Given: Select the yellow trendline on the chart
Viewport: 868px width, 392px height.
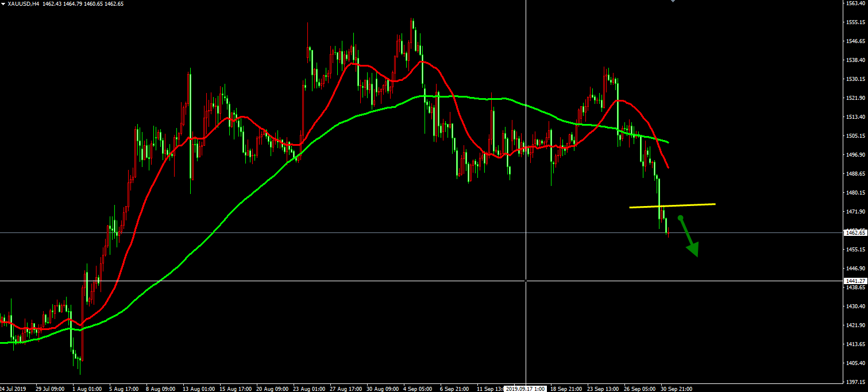Looking at the screenshot, I should tap(672, 205).
